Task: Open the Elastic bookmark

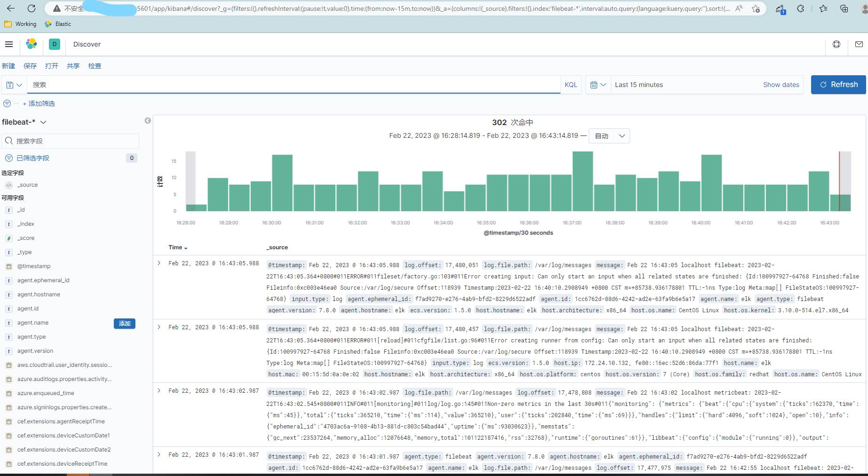Action: [x=58, y=24]
